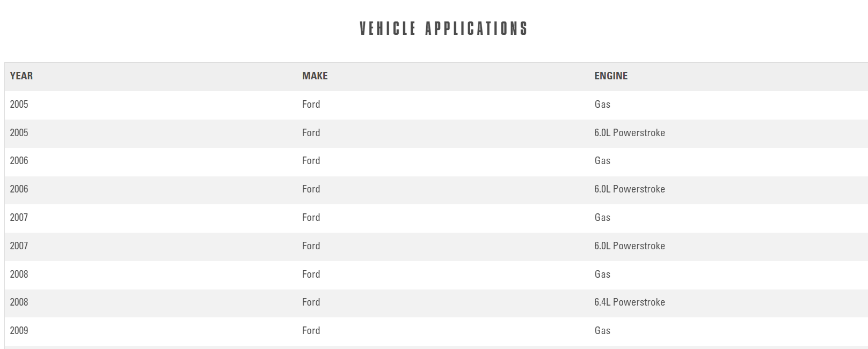Select 6.0L Powerstroke in the 2006 row
Image resolution: width=868 pixels, height=349 pixels.
tap(629, 189)
